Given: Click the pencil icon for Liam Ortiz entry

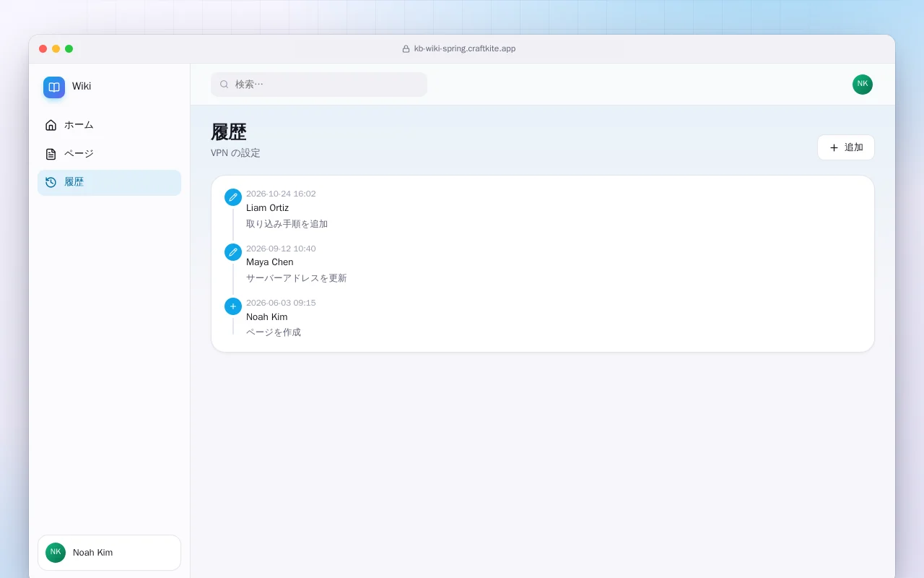Looking at the screenshot, I should pyautogui.click(x=233, y=197).
